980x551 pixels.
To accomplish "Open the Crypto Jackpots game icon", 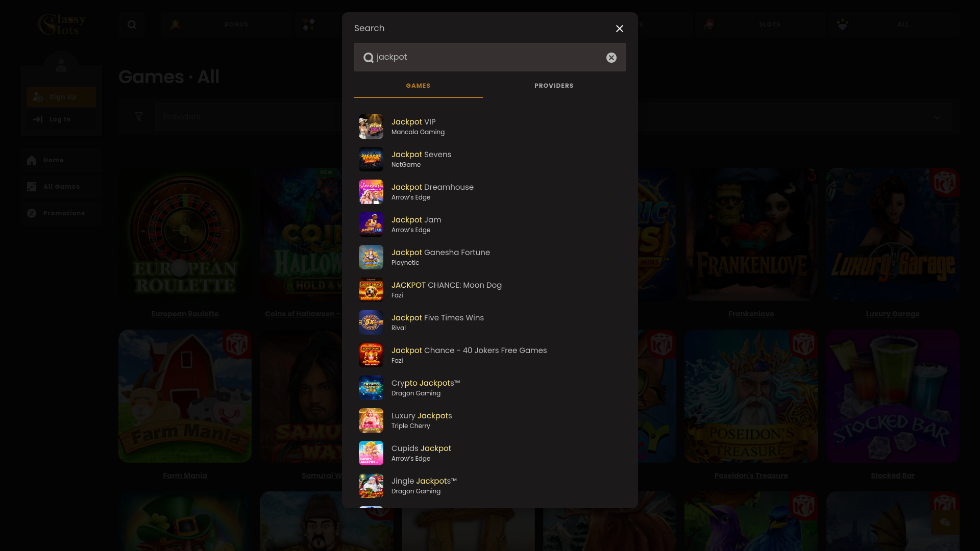I will tap(371, 388).
